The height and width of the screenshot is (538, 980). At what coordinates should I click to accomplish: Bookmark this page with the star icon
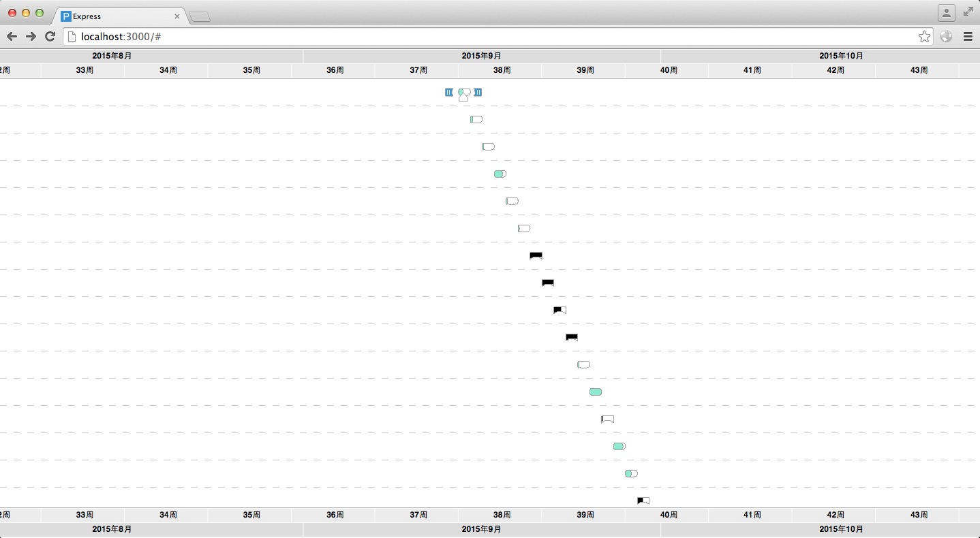click(x=924, y=37)
